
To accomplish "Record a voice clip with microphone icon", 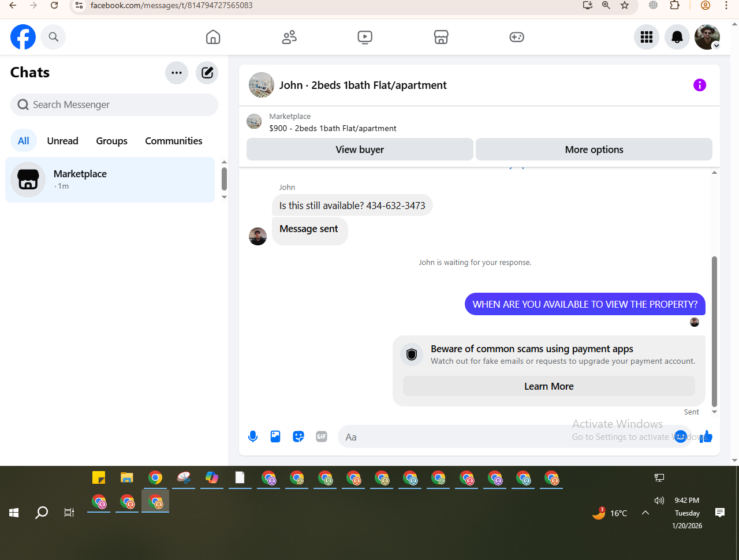I will click(x=253, y=436).
